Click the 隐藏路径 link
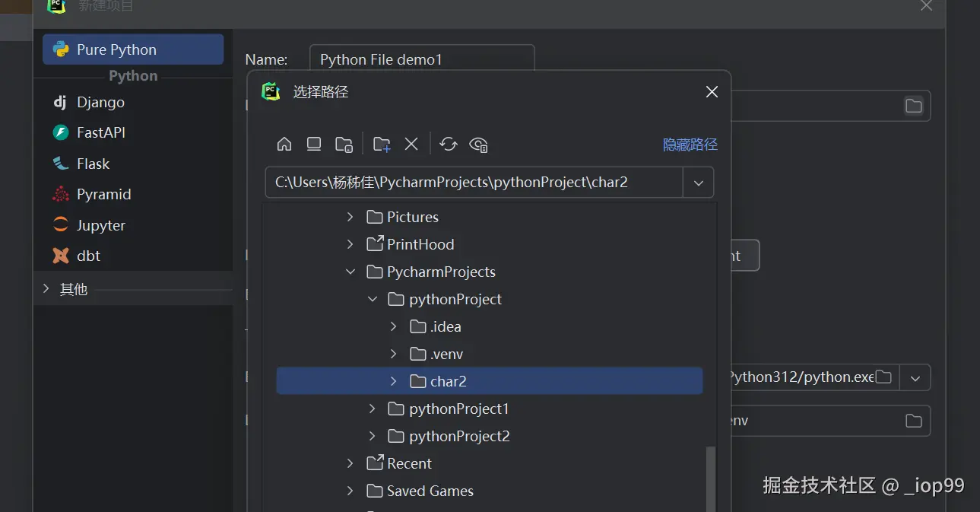The height and width of the screenshot is (512, 980). pyautogui.click(x=690, y=145)
